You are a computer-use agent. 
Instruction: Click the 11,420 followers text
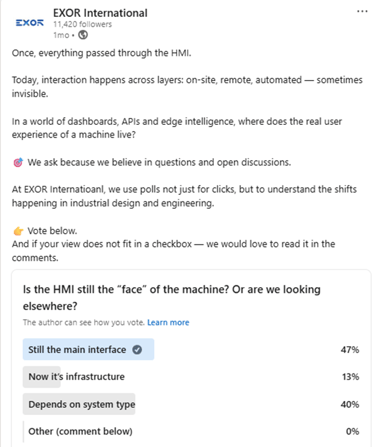83,24
